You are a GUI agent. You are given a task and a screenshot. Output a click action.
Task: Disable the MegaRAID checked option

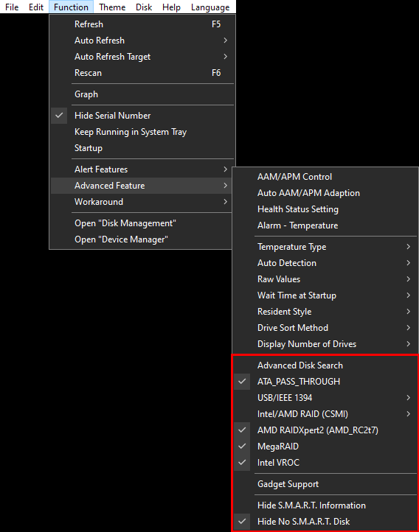tap(325, 447)
